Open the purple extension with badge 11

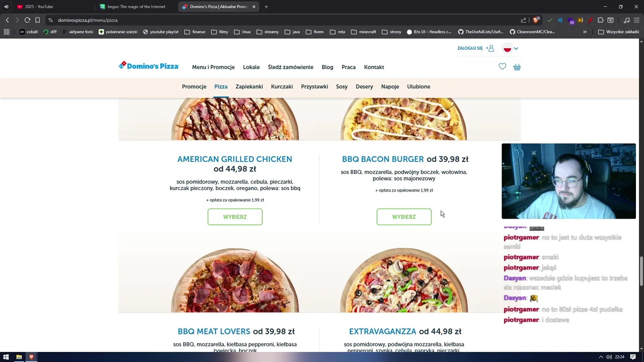coord(571,21)
